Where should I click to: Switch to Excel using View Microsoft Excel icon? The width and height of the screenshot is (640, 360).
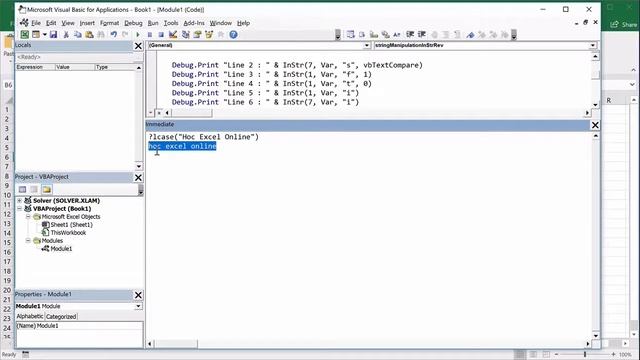tap(24, 35)
